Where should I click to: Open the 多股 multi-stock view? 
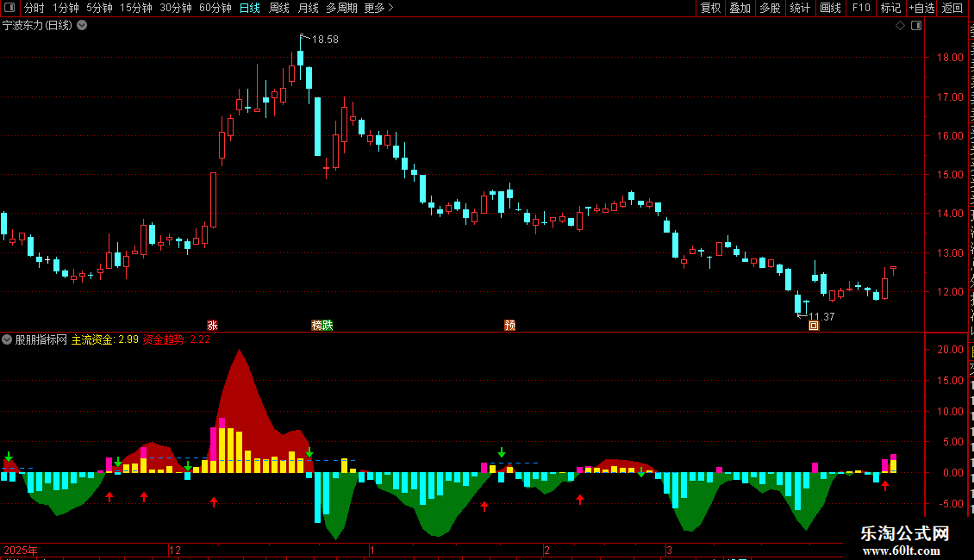click(771, 8)
